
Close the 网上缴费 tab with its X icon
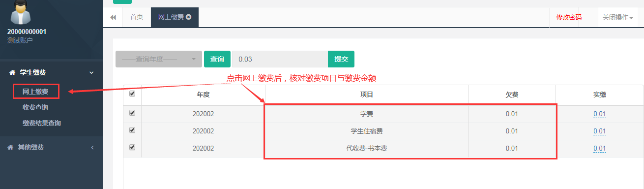[x=189, y=17]
